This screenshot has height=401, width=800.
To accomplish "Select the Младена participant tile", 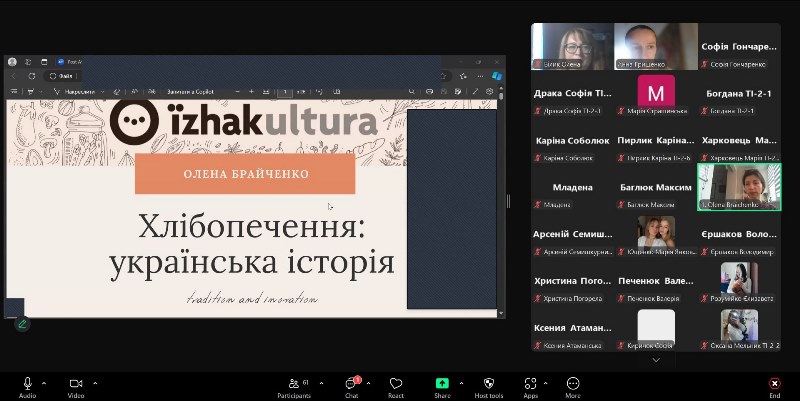I will coord(572,187).
